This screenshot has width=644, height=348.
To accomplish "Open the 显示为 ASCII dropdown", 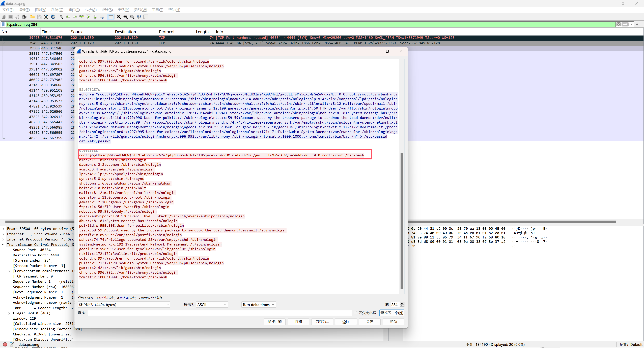I will (212, 305).
